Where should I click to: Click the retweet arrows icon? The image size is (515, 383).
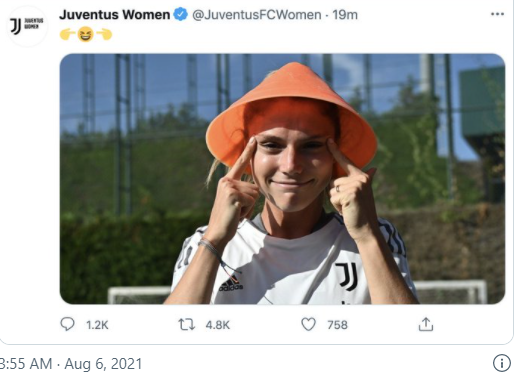[186, 324]
